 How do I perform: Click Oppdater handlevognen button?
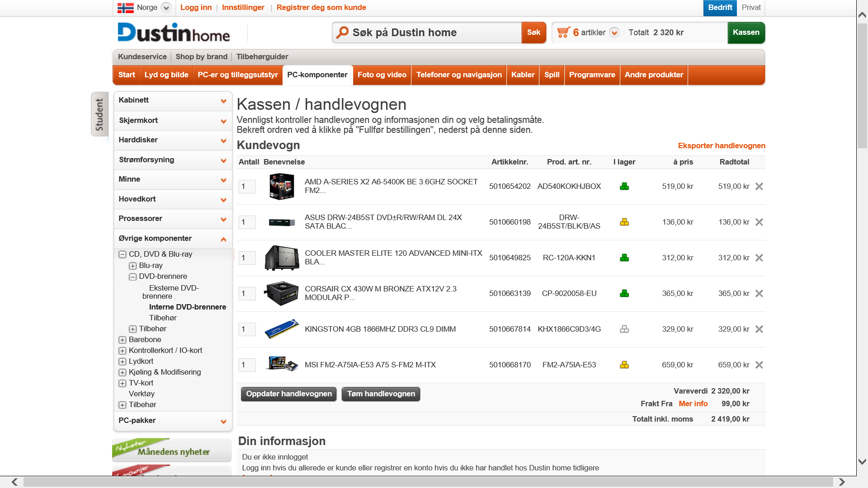(289, 394)
